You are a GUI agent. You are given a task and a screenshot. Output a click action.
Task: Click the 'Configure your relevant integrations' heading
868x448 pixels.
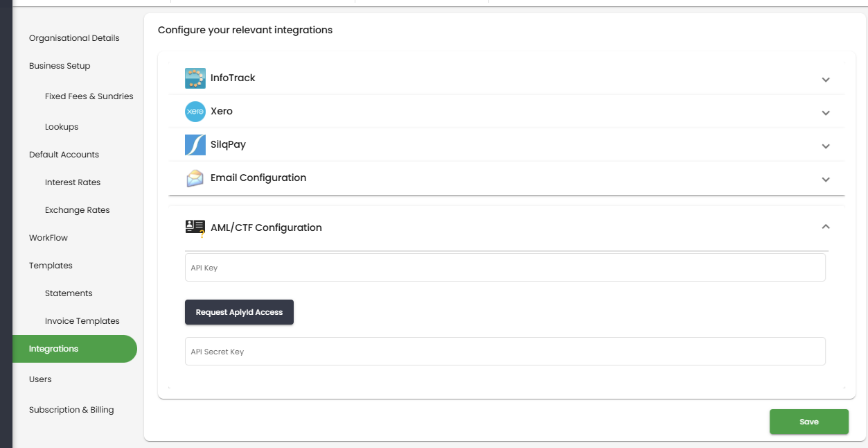245,31
